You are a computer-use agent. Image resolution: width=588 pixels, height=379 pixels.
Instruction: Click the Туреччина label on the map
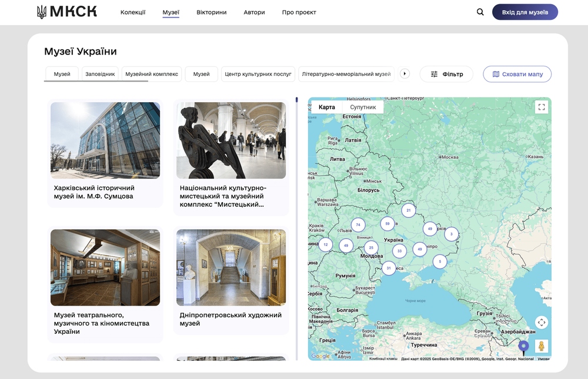424,345
